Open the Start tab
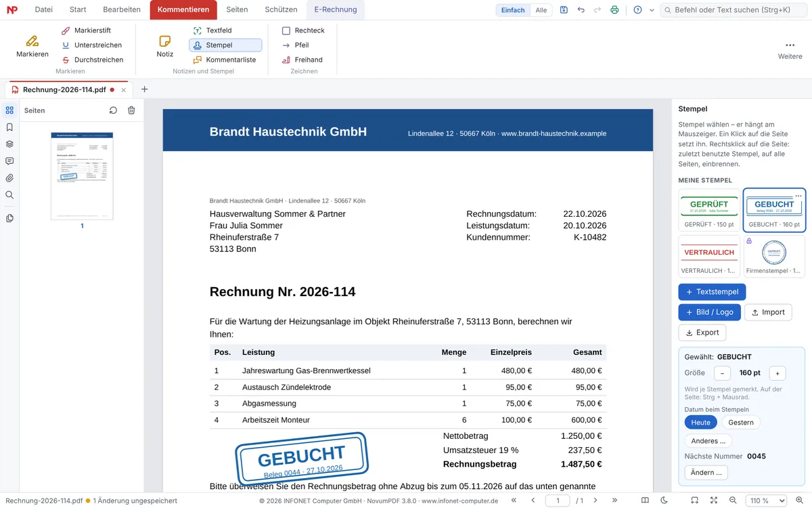This screenshot has height=508, width=812. click(78, 9)
